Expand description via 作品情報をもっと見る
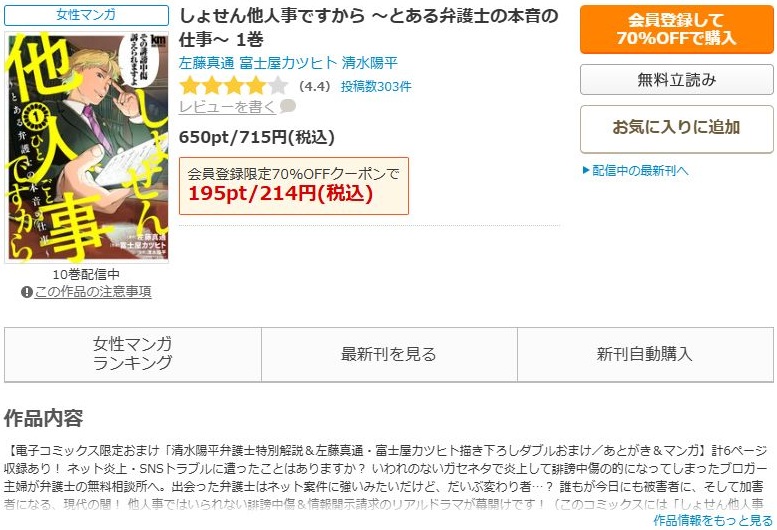The width and height of the screenshot is (777, 530). pyautogui.click(x=713, y=521)
